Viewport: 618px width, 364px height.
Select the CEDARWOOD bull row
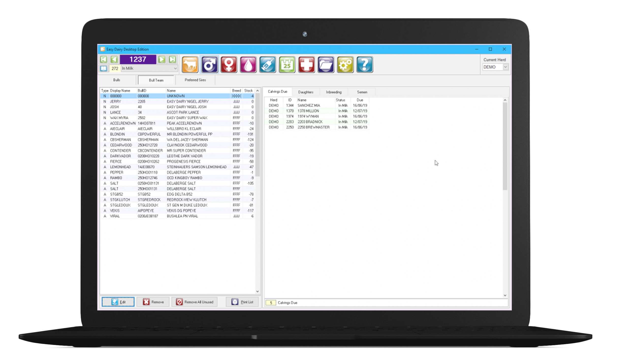177,145
